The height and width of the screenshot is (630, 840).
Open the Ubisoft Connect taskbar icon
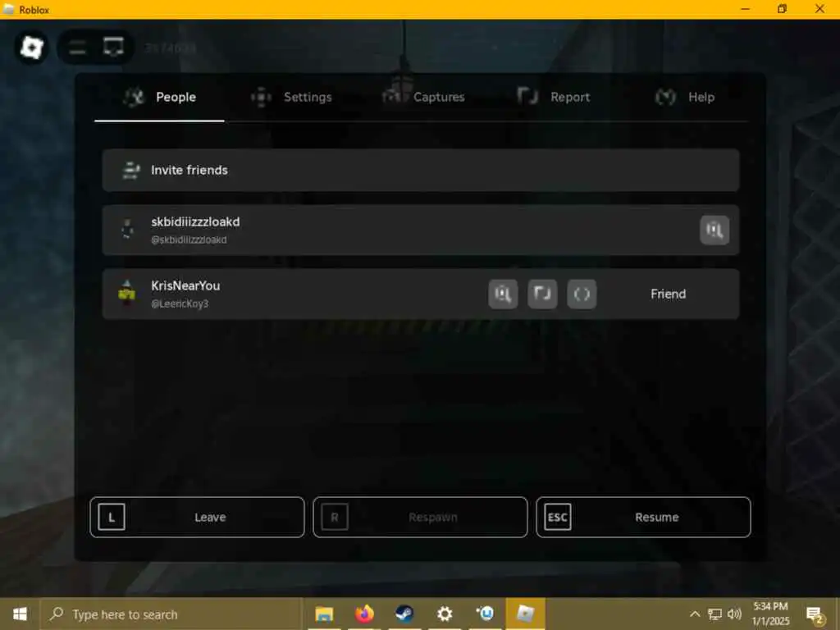click(486, 614)
